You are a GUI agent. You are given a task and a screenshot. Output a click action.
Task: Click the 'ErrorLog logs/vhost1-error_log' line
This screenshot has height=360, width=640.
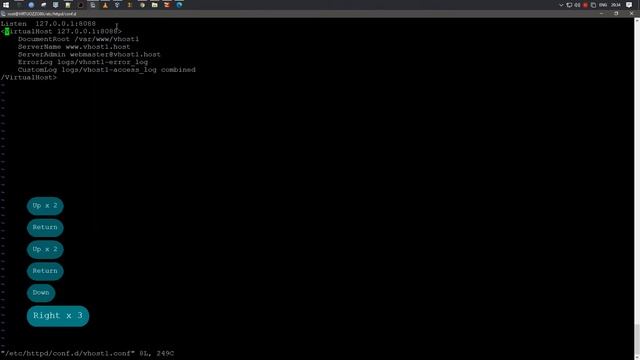pyautogui.click(x=83, y=62)
